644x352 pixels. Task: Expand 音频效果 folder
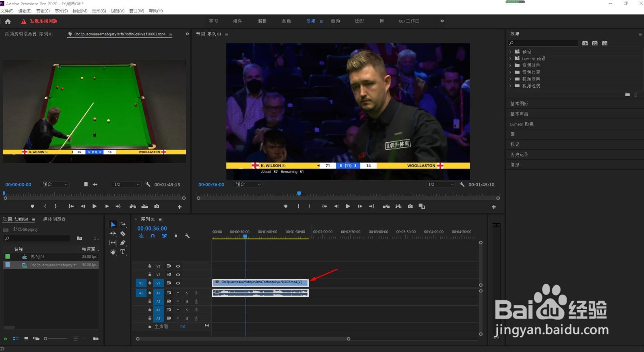click(x=510, y=66)
